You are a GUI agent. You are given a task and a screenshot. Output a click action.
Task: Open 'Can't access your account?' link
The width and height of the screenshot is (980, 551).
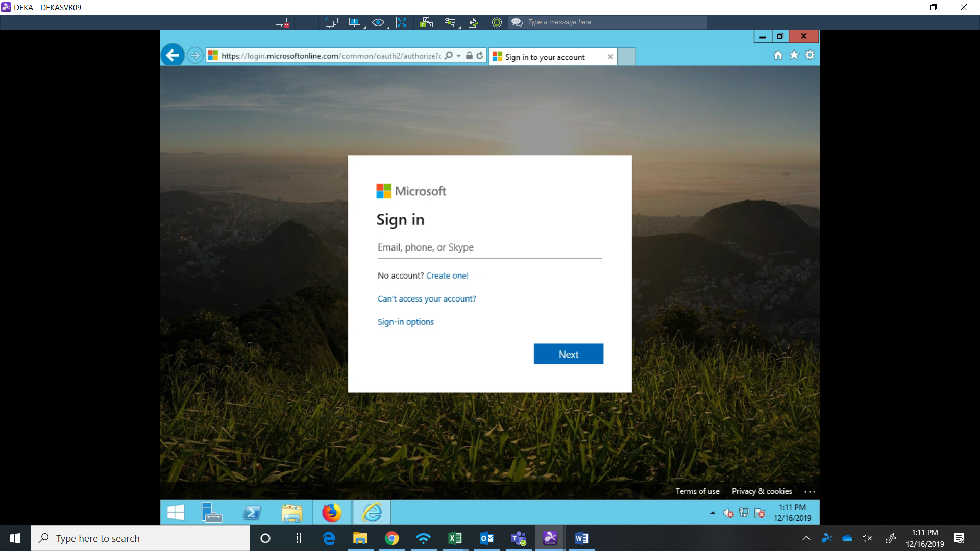tap(427, 299)
